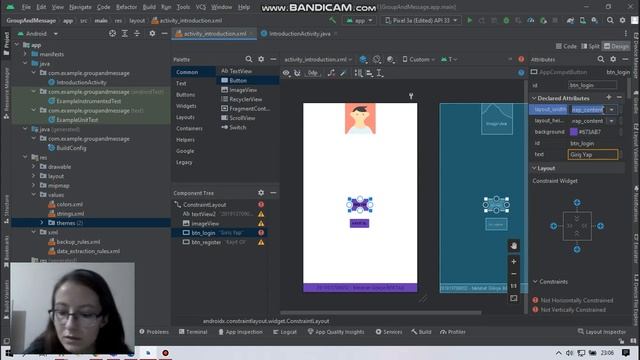This screenshot has width=640, height=360.
Task: Open activity_introduction.xml file dropdown in designer
Action: tap(318, 60)
